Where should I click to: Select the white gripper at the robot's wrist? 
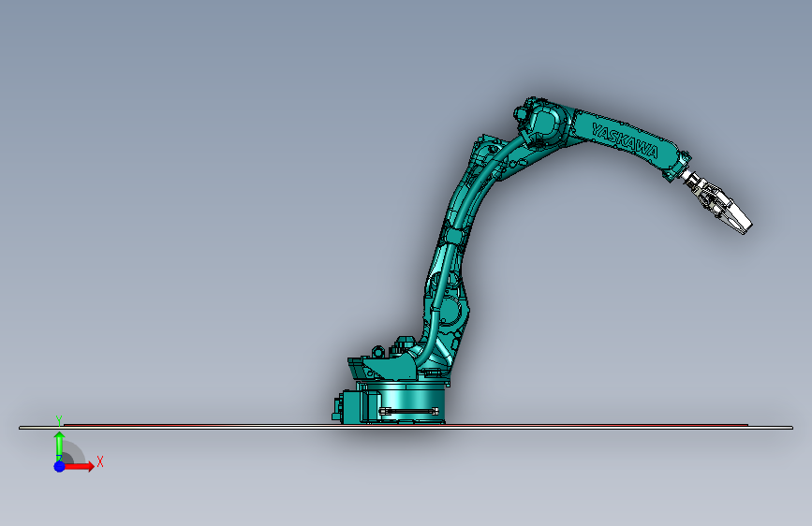(x=718, y=202)
